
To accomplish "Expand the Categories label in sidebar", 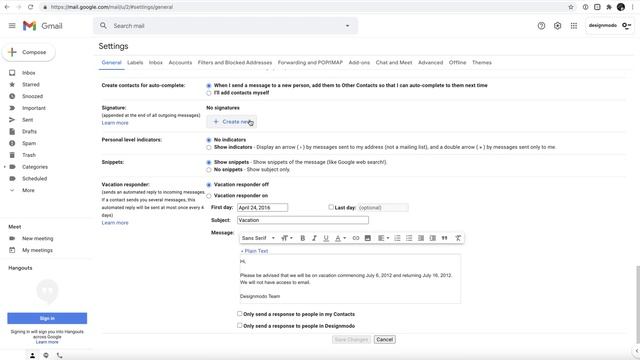I will pos(5,167).
